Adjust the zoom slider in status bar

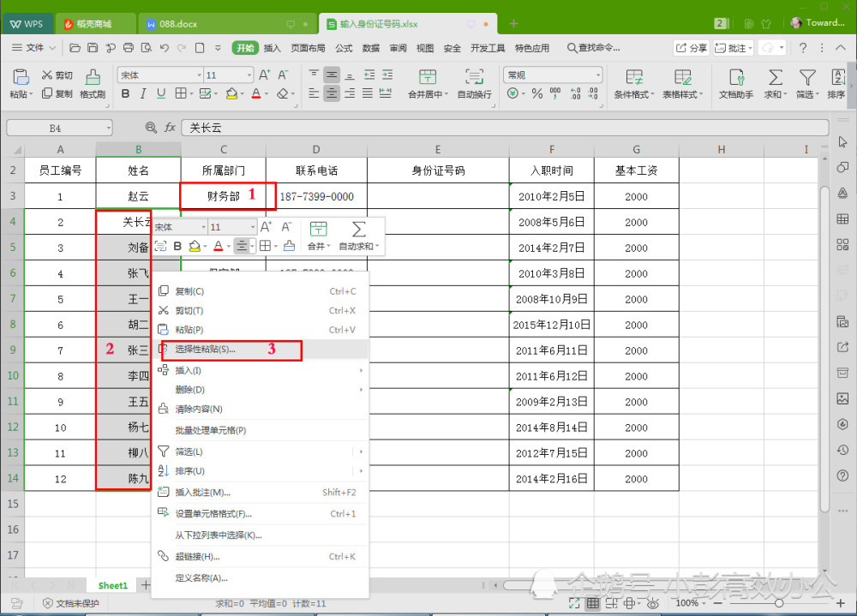click(x=779, y=603)
